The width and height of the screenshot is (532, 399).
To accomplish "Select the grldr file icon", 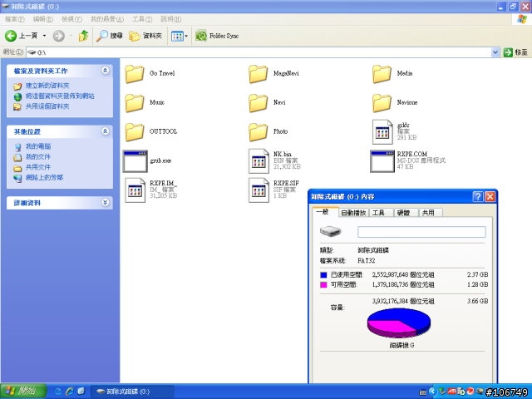I will (382, 132).
